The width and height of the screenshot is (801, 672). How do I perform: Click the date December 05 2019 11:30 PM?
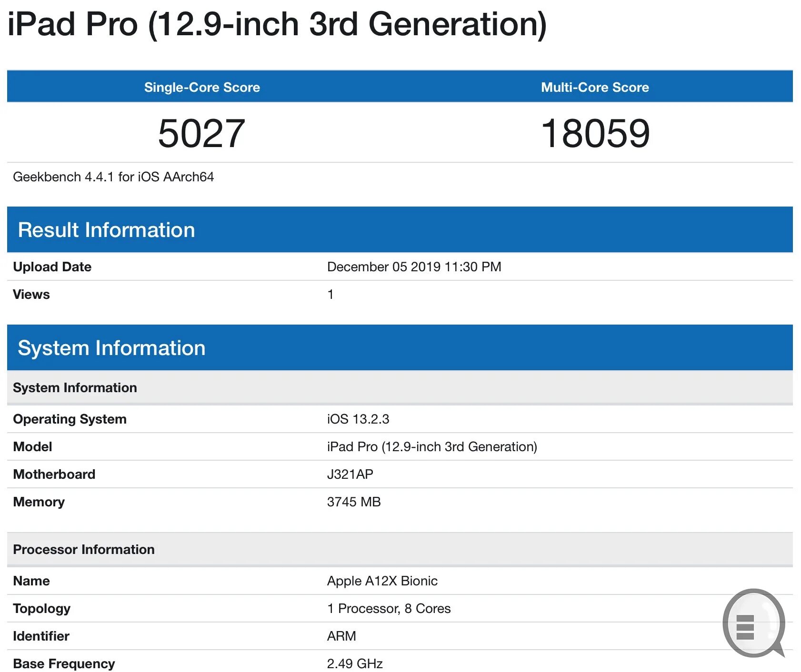tap(414, 267)
